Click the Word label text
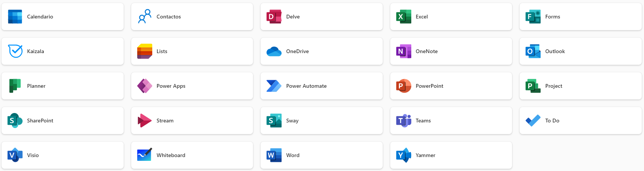Viewport: 644px width, 171px height. [293, 155]
